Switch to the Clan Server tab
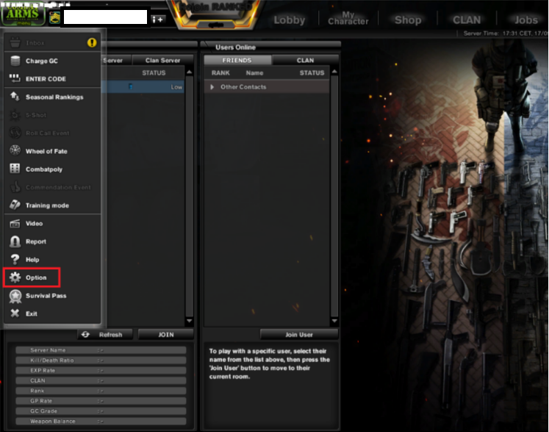 click(x=163, y=60)
